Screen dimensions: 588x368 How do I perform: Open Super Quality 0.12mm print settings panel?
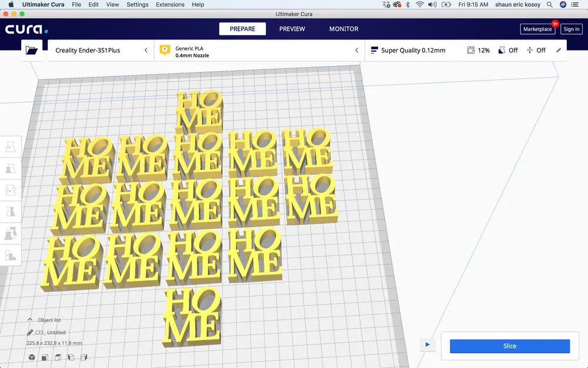(466, 50)
